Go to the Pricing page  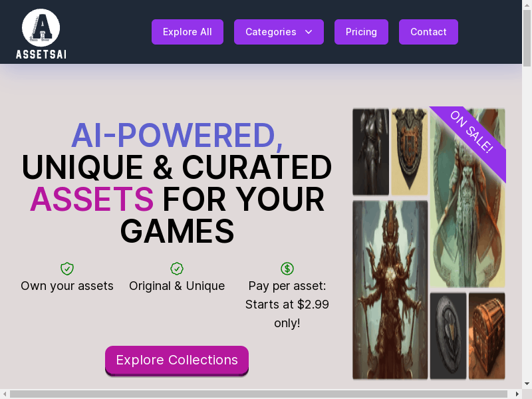pyautogui.click(x=361, y=32)
